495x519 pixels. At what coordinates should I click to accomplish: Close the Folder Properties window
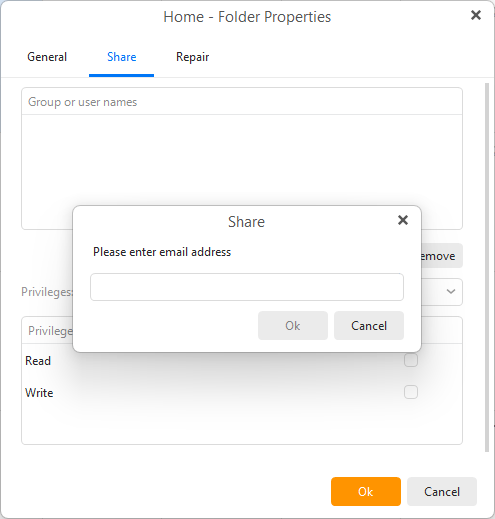(476, 15)
